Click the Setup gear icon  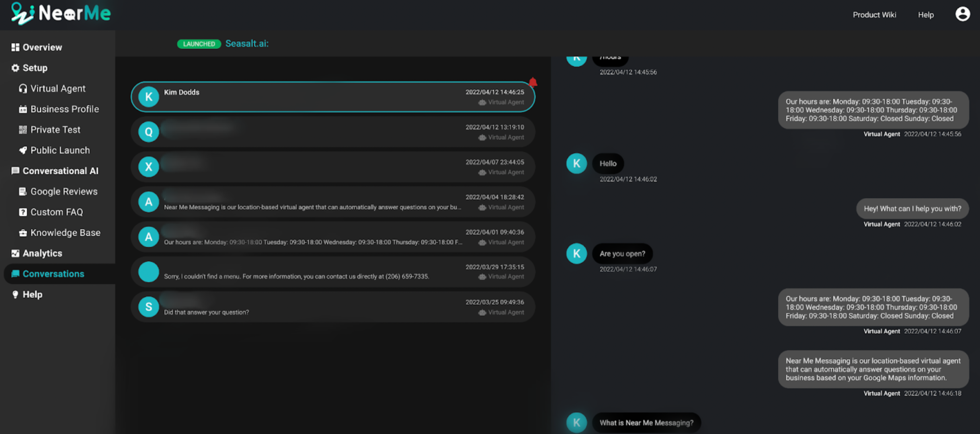click(15, 68)
